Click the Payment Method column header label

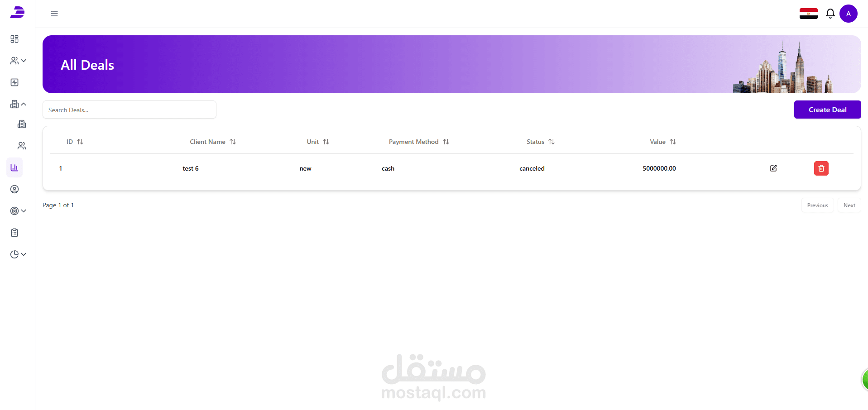[414, 142]
